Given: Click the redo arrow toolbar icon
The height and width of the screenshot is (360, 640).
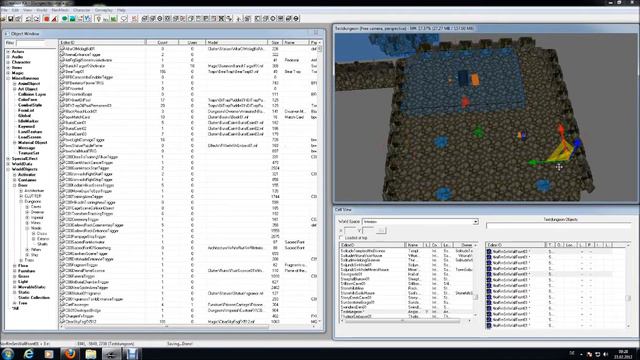Looking at the screenshot, I should (36, 19).
